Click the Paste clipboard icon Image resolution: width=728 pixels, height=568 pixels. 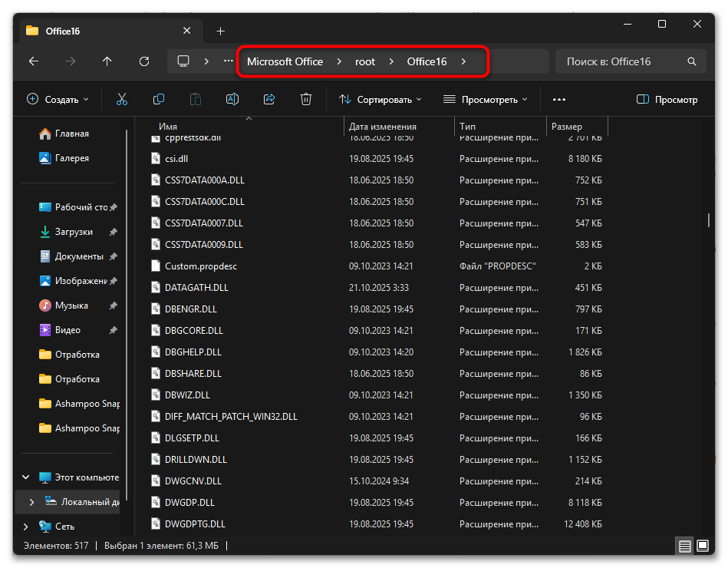(x=196, y=99)
